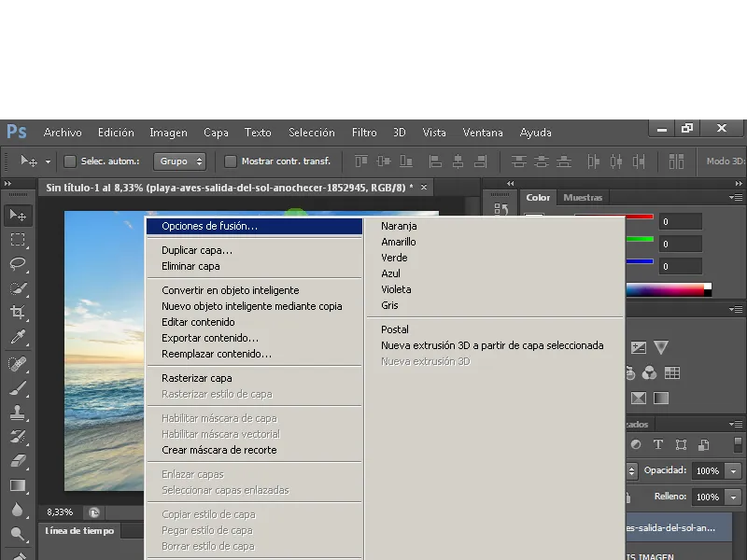
Task: Filter layers by shape layer icon
Action: [x=681, y=445]
